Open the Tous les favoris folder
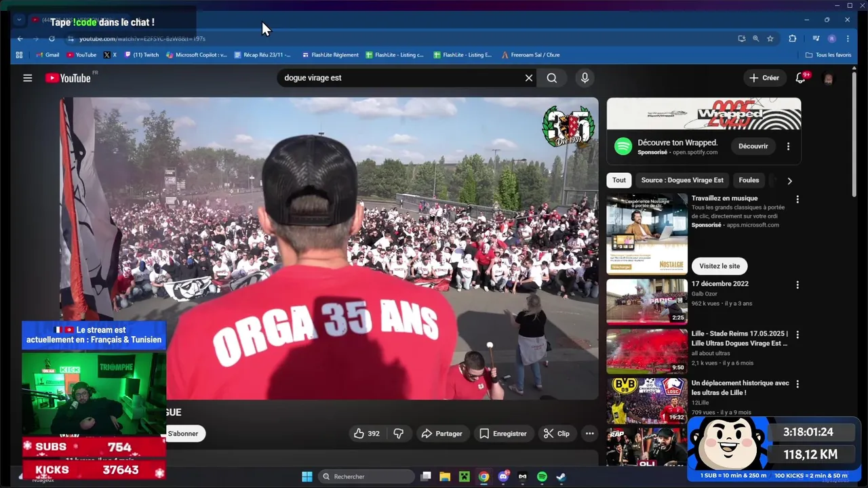The width and height of the screenshot is (868, 488). click(x=828, y=55)
